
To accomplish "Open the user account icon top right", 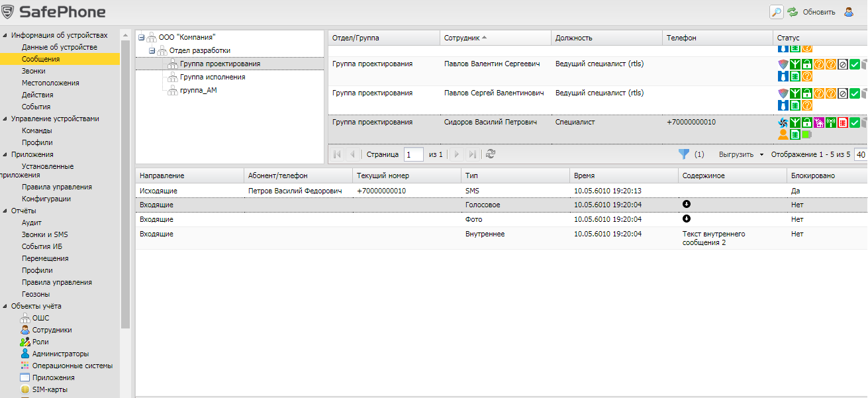I will point(849,12).
